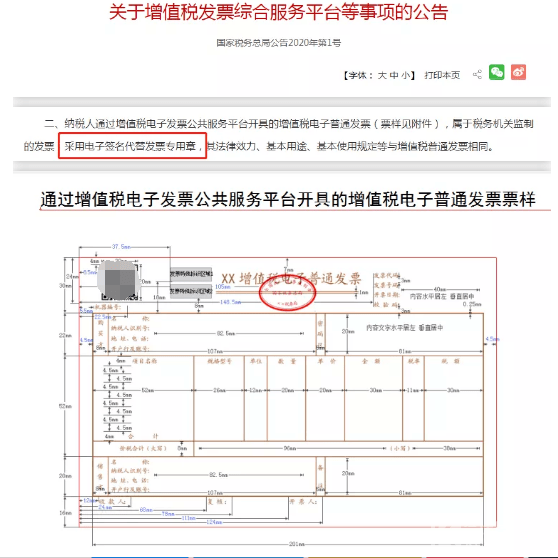Open the share options icon
Viewport: 558px width, 558px height.
(x=477, y=74)
